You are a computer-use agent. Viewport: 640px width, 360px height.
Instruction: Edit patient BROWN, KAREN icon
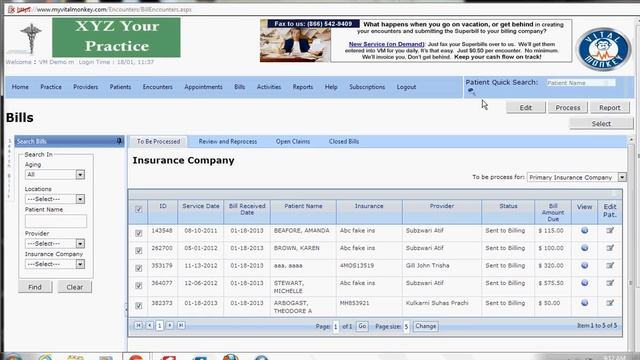(x=610, y=248)
